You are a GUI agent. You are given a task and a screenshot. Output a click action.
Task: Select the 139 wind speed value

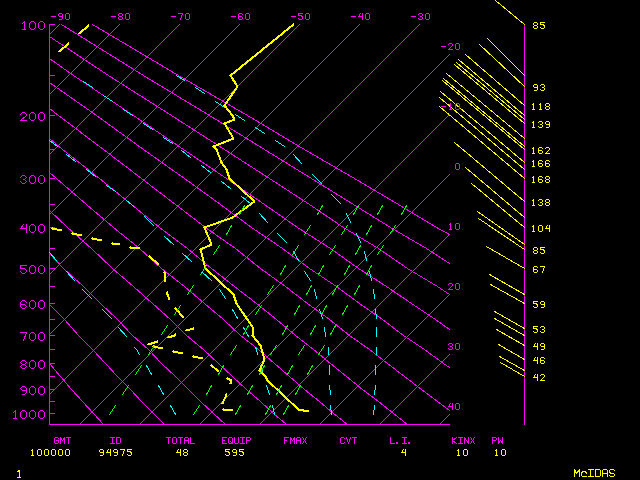[540, 125]
